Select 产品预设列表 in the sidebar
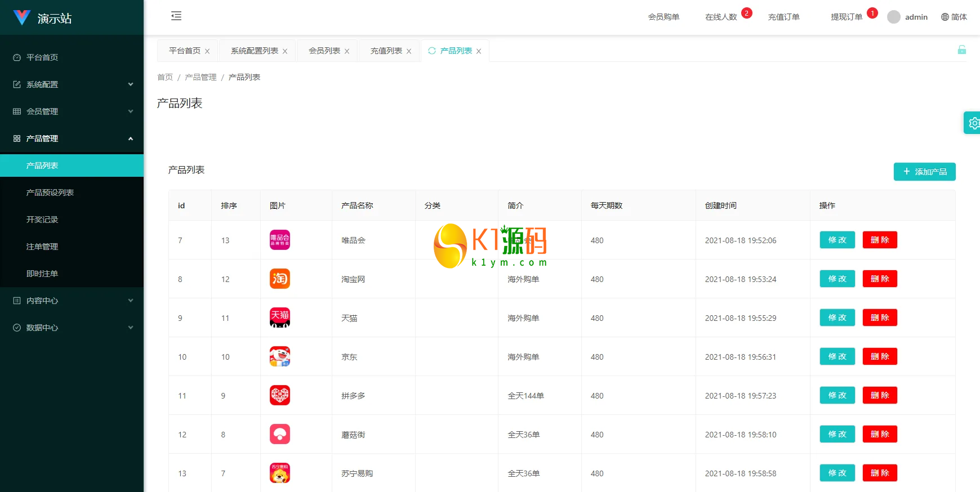Screen dimensions: 980x492 (72, 193)
